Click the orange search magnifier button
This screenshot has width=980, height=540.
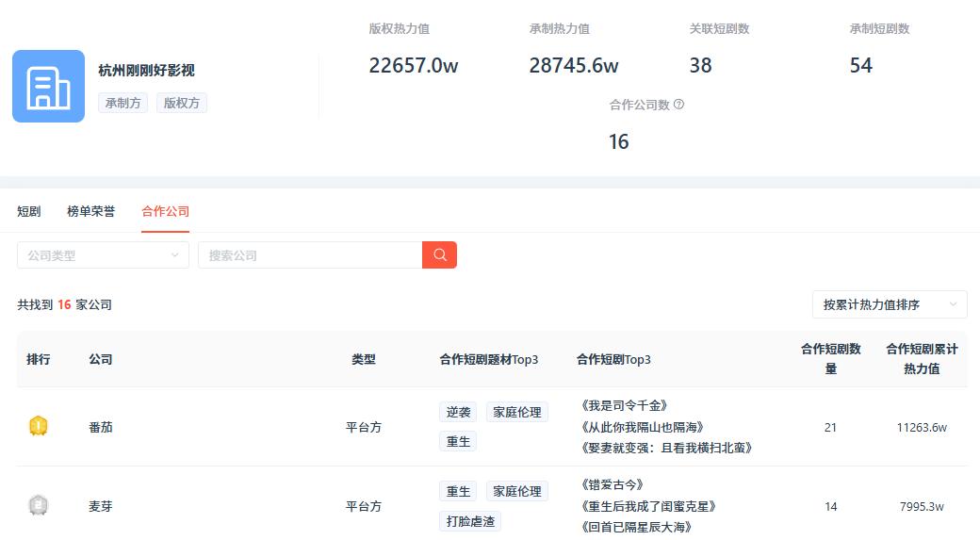click(x=439, y=255)
